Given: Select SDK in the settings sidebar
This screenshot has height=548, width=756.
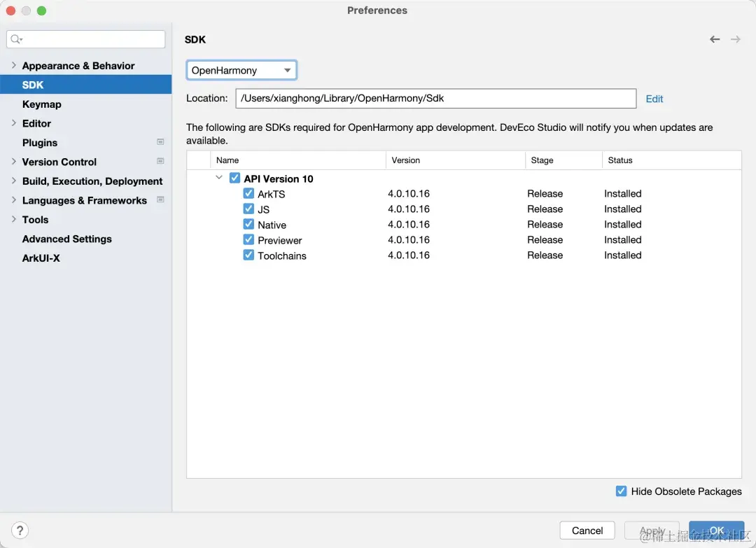Looking at the screenshot, I should click(86, 85).
